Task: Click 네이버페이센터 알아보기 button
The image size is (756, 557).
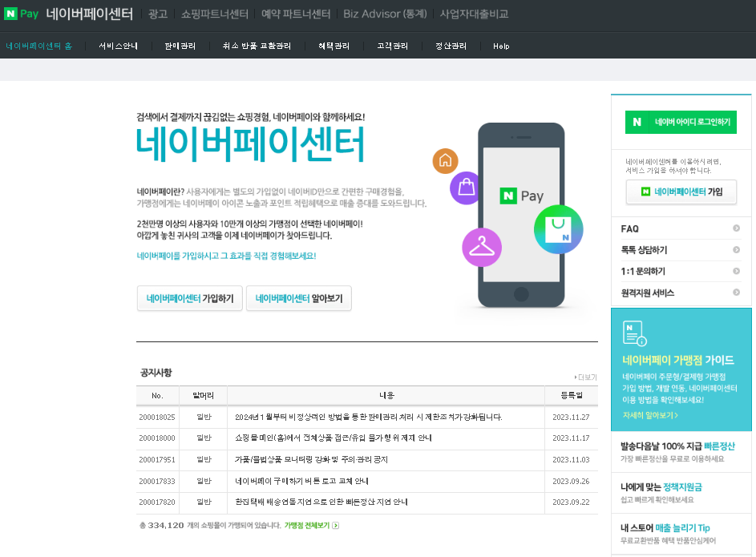Action: pyautogui.click(x=299, y=298)
